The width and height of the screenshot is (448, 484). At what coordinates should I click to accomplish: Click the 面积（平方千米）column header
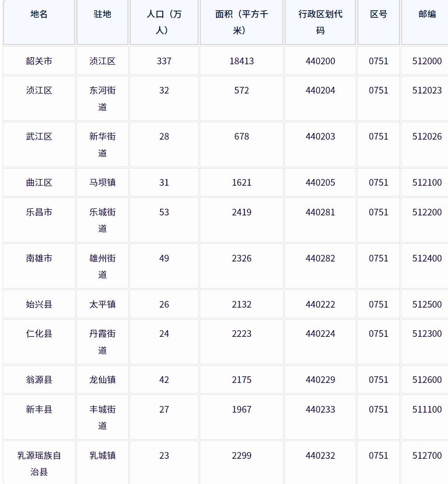point(242,22)
